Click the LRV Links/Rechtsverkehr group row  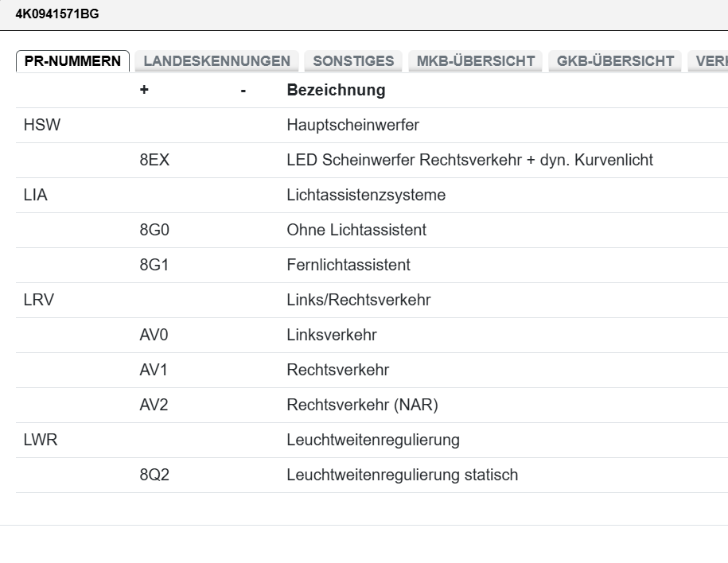(x=358, y=301)
